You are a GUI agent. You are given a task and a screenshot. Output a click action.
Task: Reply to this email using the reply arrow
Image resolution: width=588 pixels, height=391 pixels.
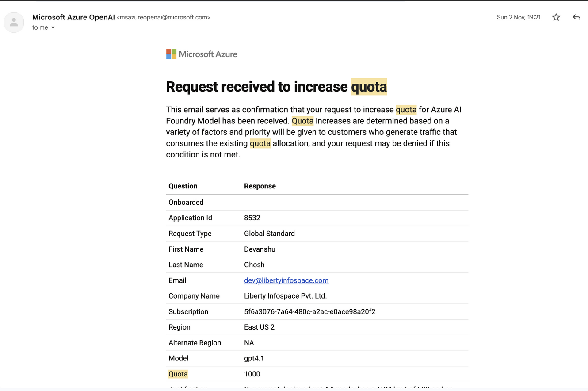click(x=576, y=17)
